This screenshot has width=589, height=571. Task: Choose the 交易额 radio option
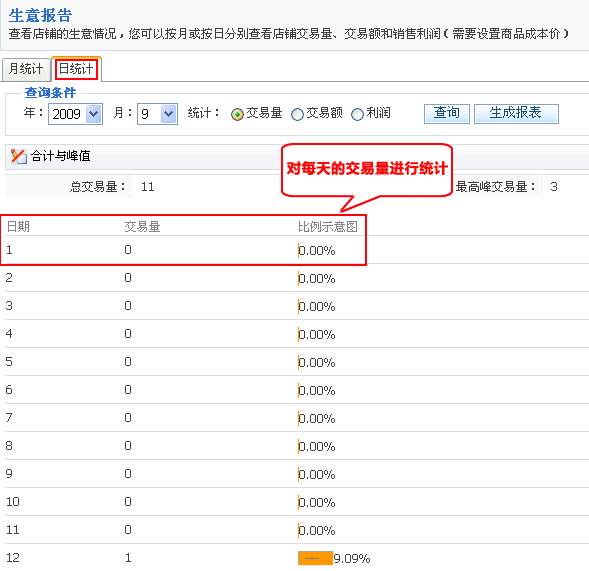tap(297, 114)
